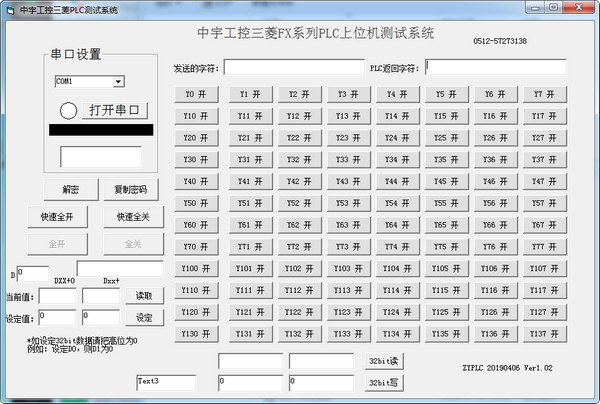The height and width of the screenshot is (404, 600).
Task: Open the COM1 serial port dropdown
Action: click(x=118, y=81)
